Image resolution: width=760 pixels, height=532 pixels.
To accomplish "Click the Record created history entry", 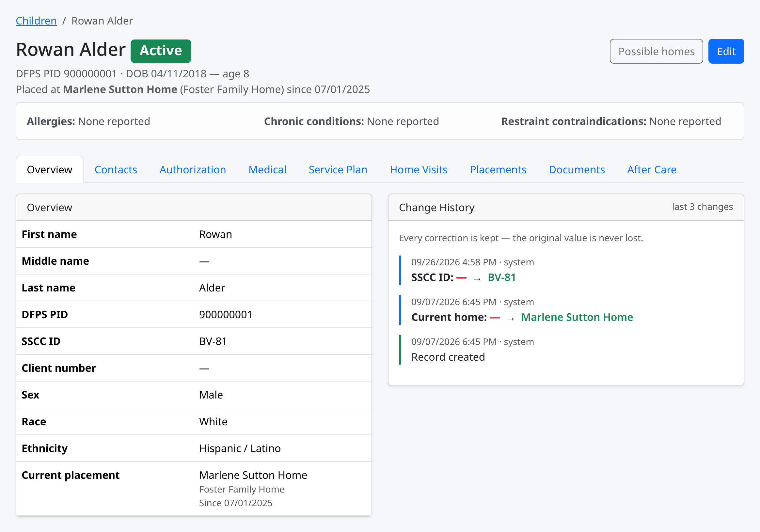I will 448,357.
